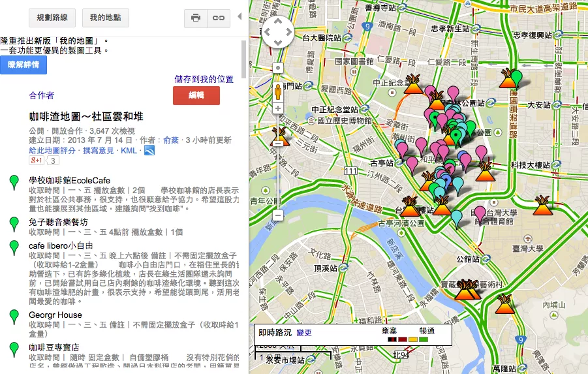Click green pin beside 兔子聽音樂餐坊
The image size is (588, 374).
click(14, 225)
